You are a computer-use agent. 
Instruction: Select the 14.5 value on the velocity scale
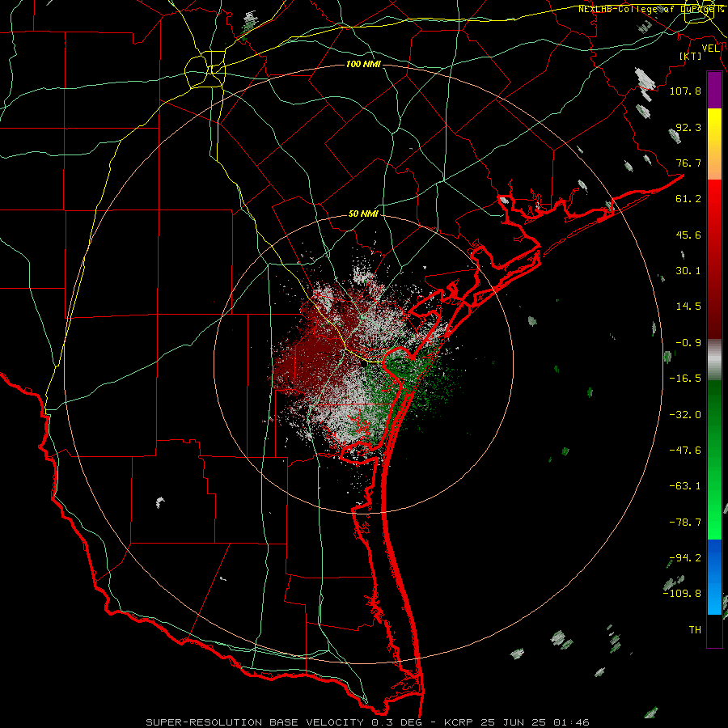pyautogui.click(x=688, y=307)
